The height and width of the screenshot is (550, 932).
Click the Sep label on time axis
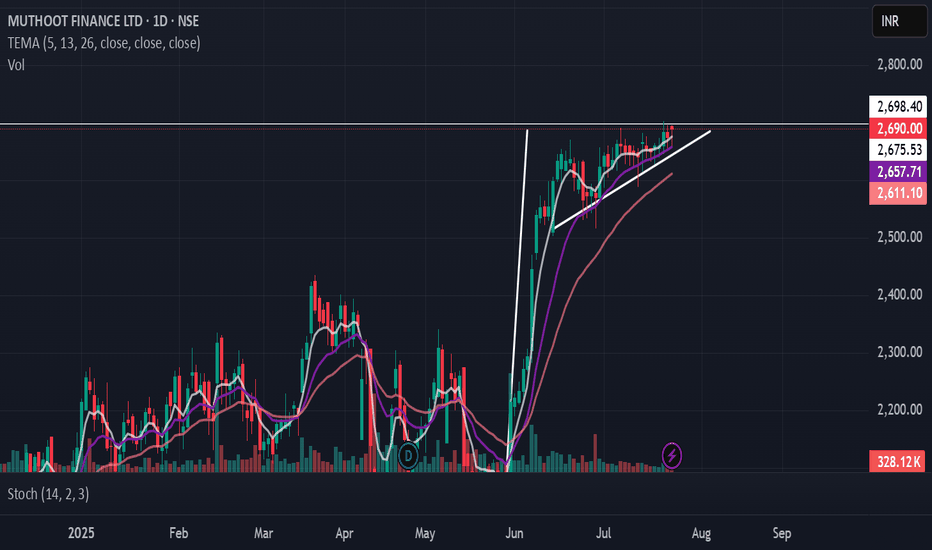click(782, 533)
